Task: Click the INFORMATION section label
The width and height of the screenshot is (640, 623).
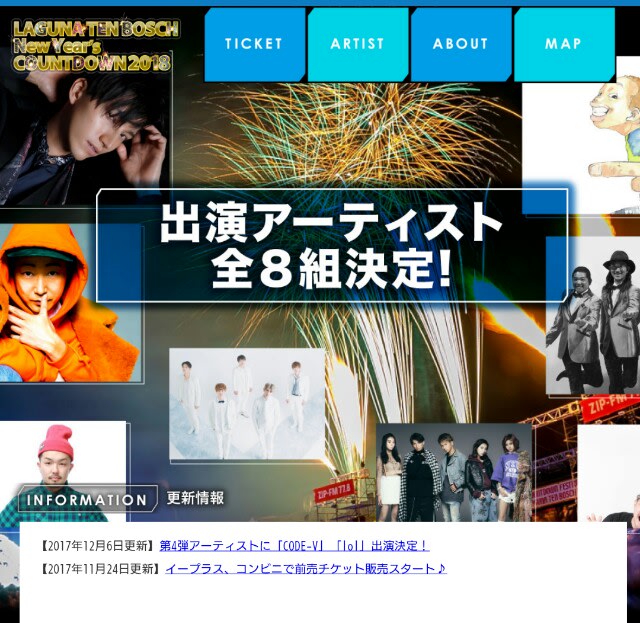Action: [87, 499]
